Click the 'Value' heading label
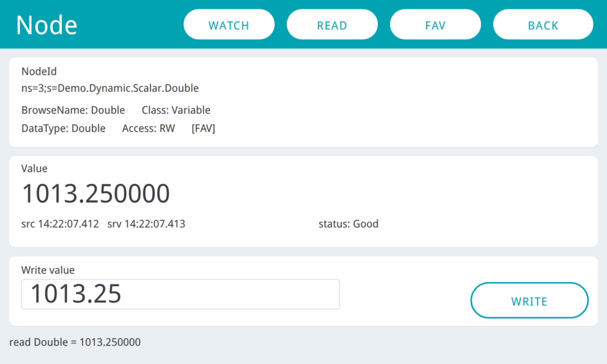Image resolution: width=607 pixels, height=364 pixels. (34, 168)
